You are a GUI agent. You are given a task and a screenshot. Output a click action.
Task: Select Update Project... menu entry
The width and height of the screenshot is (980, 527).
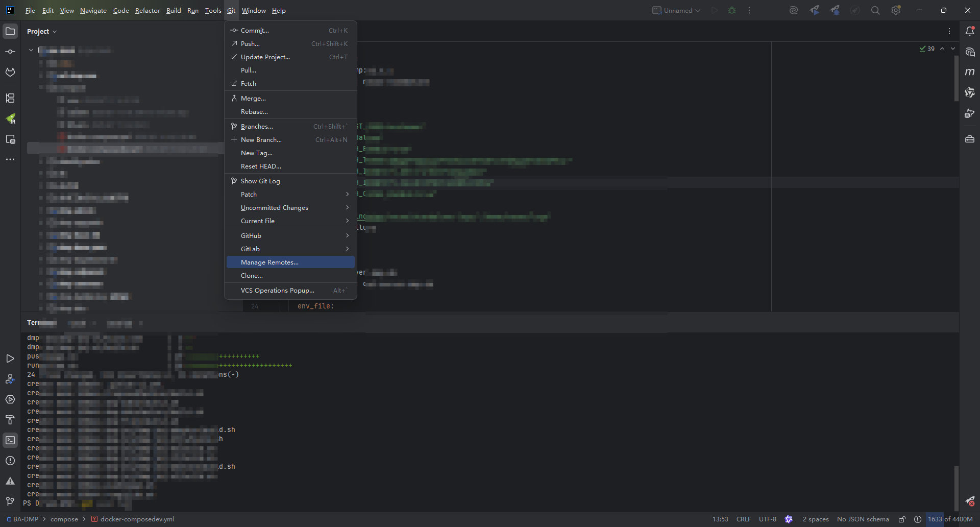coord(290,57)
